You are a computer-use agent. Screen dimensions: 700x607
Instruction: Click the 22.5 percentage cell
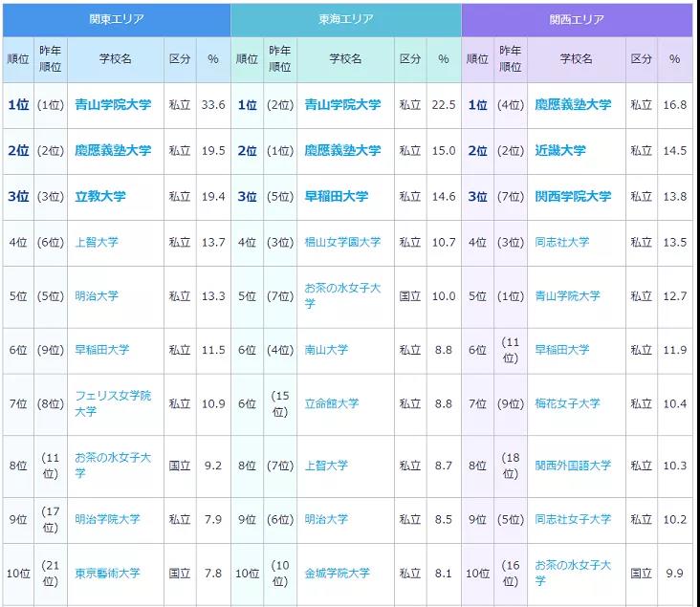pos(444,105)
